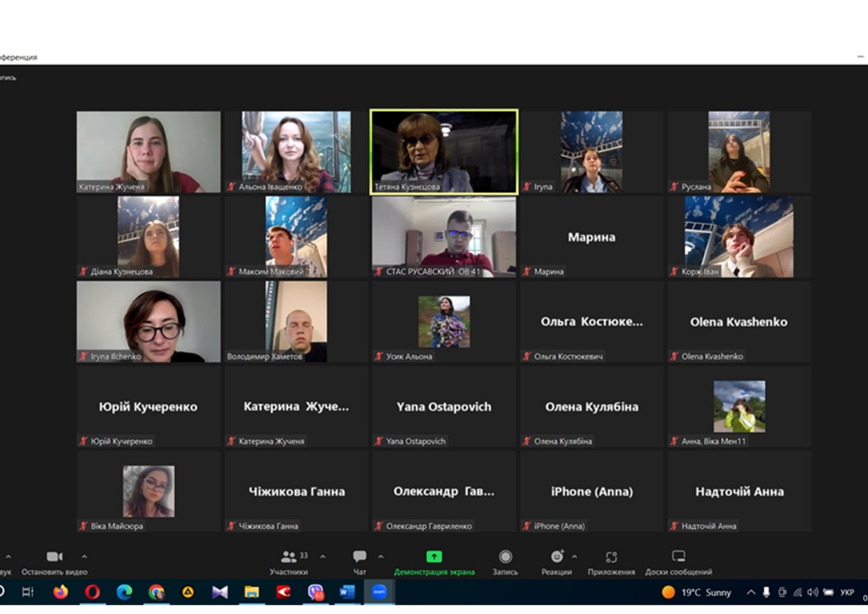Expand video options arrow next to camera
Screen dimensions: 868x614
[84, 556]
